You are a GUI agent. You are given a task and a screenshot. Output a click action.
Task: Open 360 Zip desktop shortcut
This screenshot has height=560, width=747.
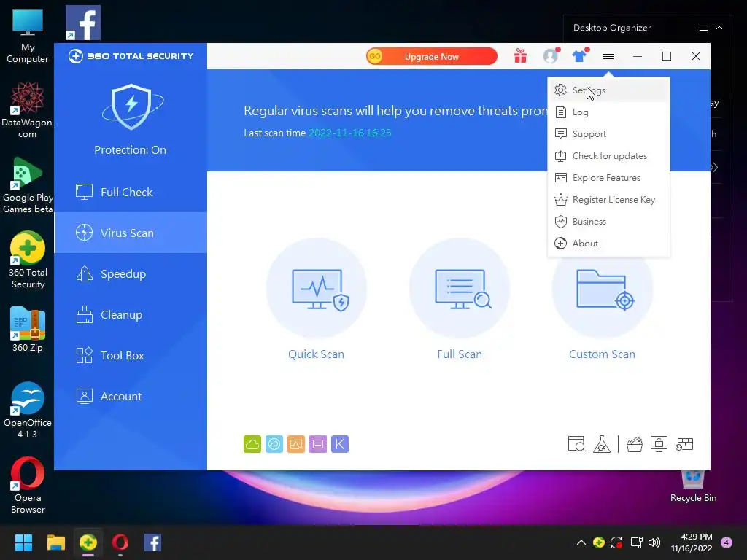pos(28,330)
